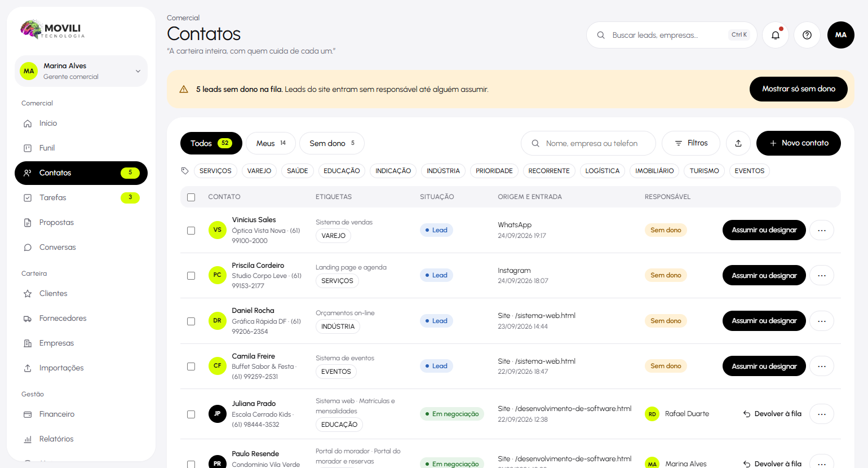Open the Filtros filter panel

pos(691,143)
